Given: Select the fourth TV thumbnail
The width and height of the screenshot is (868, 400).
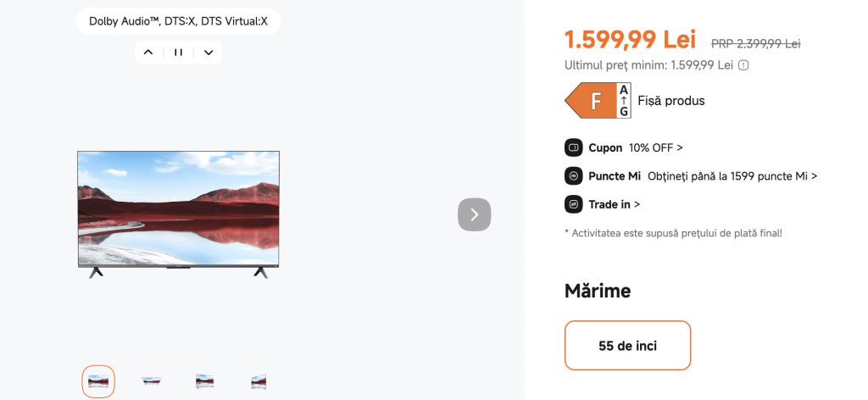Looking at the screenshot, I should pos(259,381).
